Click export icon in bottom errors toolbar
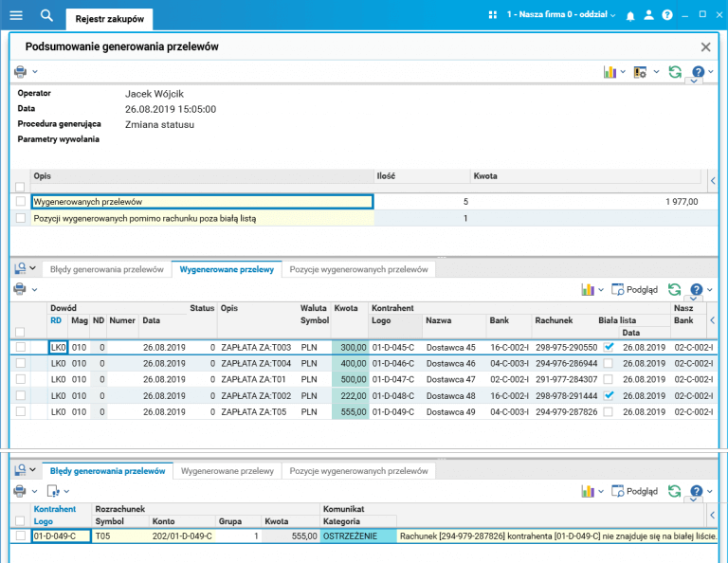The image size is (728, 563). point(53,491)
